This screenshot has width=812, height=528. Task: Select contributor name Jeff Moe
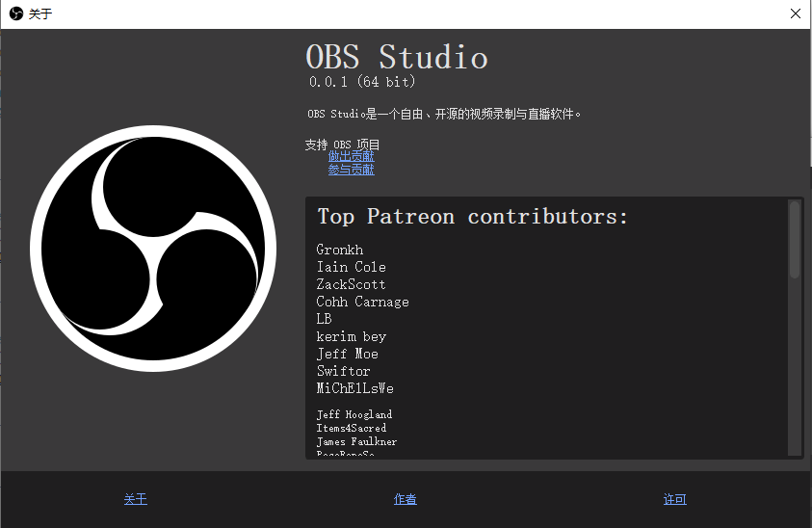tap(348, 354)
